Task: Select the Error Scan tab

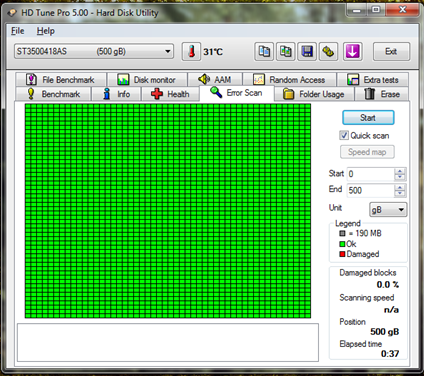Action: pos(237,93)
